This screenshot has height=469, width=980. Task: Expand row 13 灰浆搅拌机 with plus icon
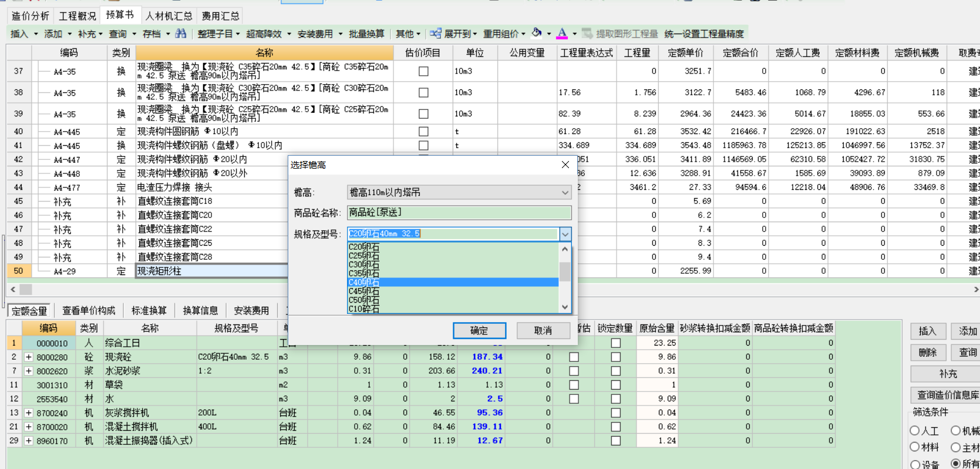28,413
